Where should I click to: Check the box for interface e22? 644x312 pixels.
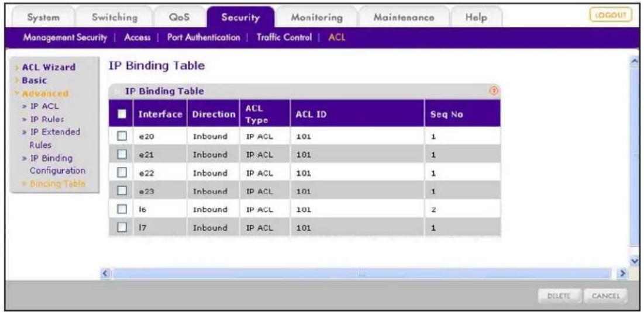point(121,172)
